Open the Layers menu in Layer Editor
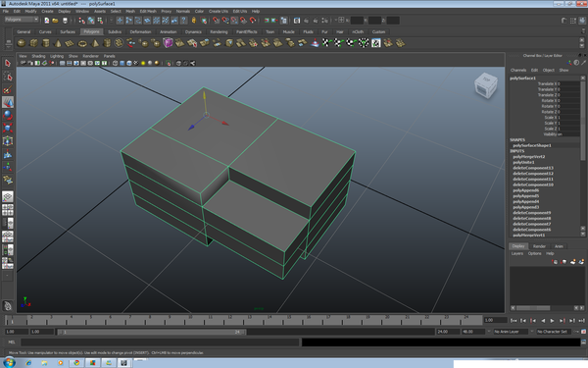Image resolution: width=588 pixels, height=368 pixels. click(517, 253)
